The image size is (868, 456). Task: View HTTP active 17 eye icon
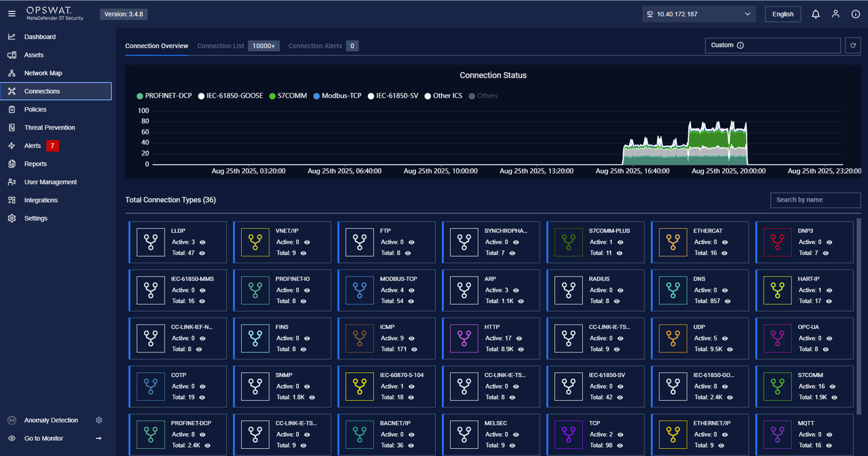point(519,339)
